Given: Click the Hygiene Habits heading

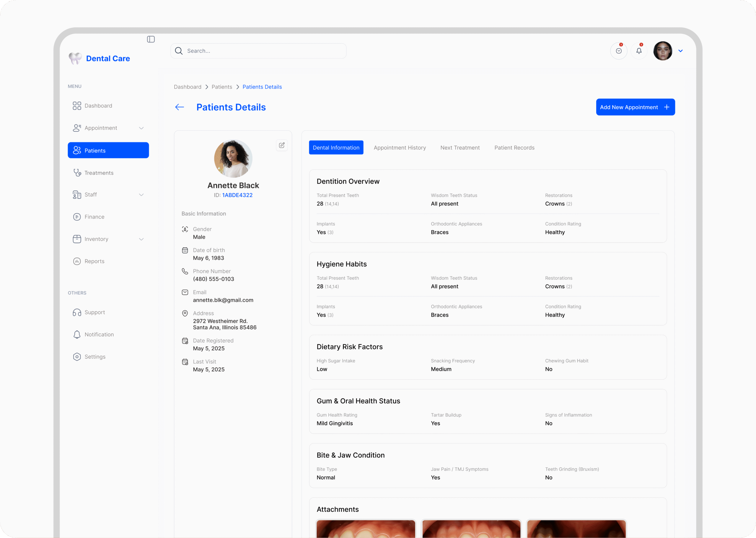Looking at the screenshot, I should (x=342, y=264).
